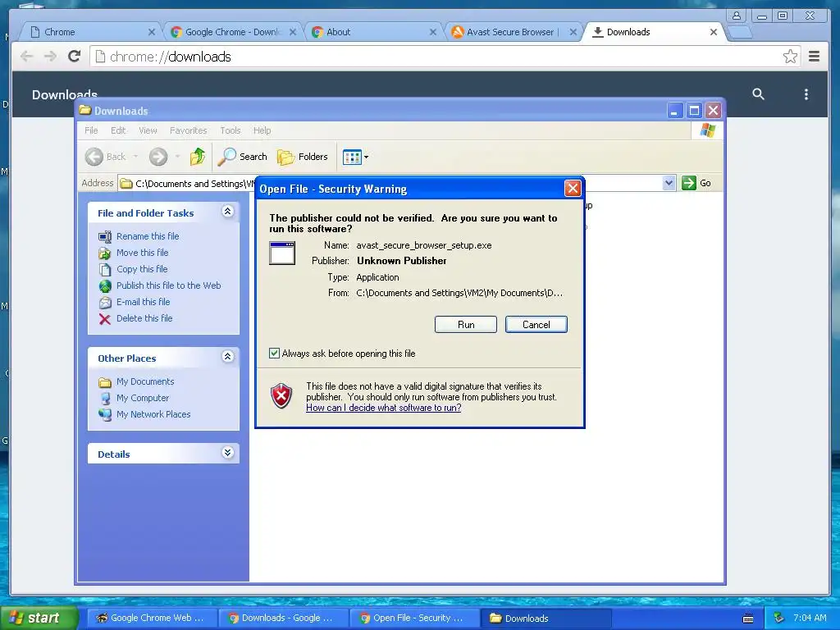This screenshot has height=630, width=840.
Task: Open the View menu in Explorer
Action: (x=148, y=130)
